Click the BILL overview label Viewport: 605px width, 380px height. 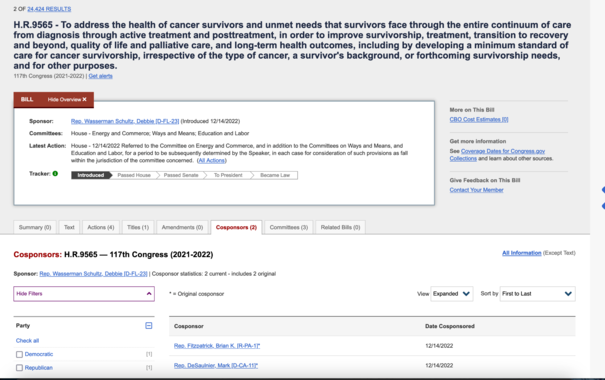pos(27,100)
